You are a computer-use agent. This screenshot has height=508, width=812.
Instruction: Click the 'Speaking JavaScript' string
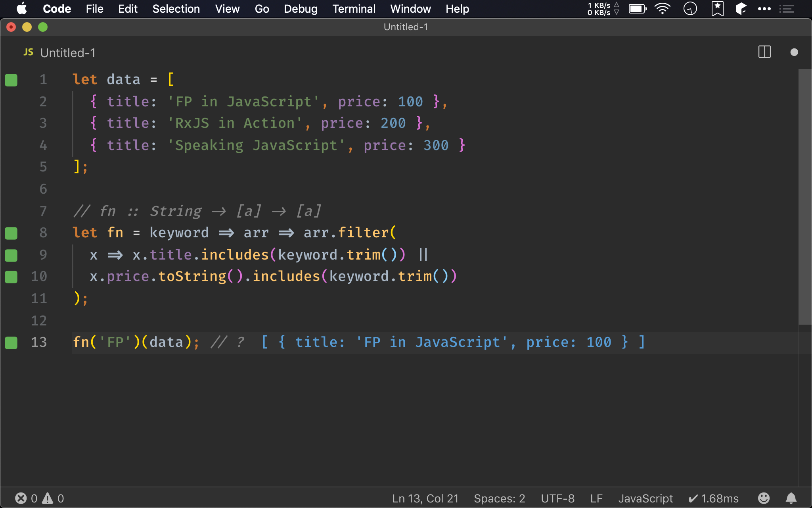coord(256,145)
